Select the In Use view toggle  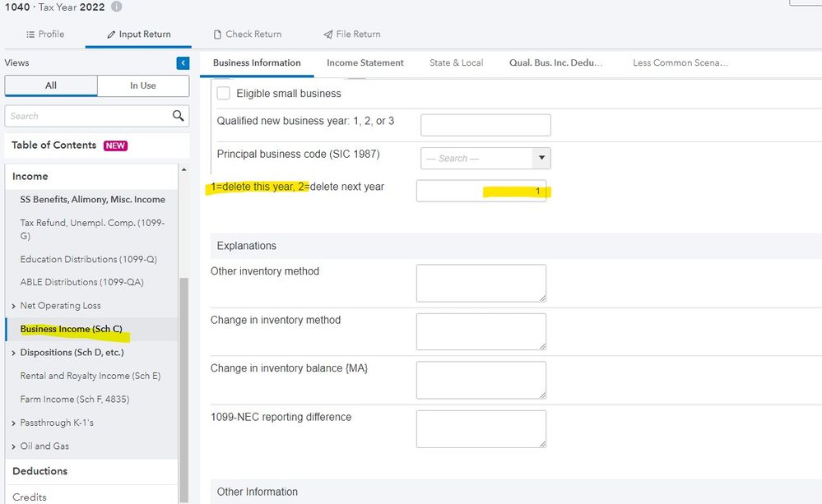point(142,86)
